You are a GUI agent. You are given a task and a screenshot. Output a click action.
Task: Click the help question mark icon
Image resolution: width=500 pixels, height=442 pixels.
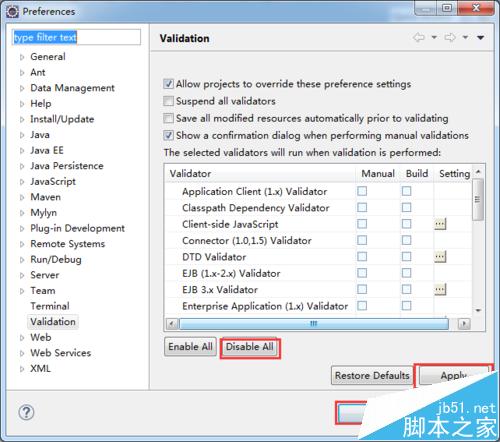(x=26, y=412)
